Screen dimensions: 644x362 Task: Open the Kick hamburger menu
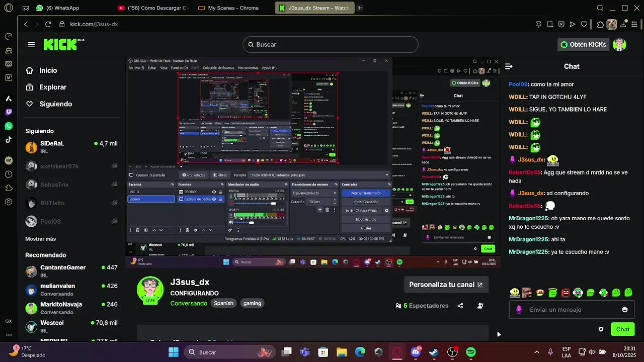tap(31, 45)
